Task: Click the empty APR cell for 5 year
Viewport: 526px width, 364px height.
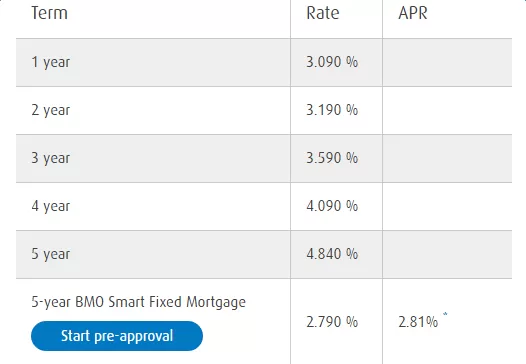Action: coord(447,254)
